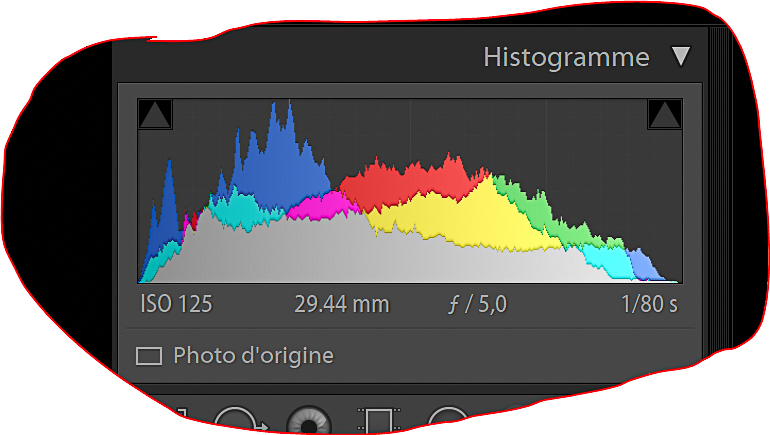The image size is (770, 435).
Task: Click the Histogramme panel title
Action: [x=566, y=57]
